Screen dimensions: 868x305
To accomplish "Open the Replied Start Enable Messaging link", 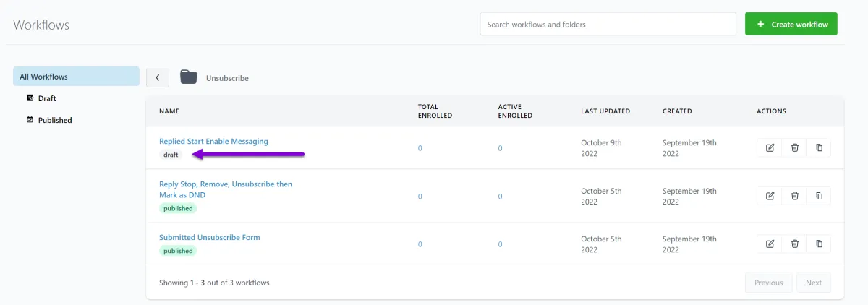I will tap(213, 142).
